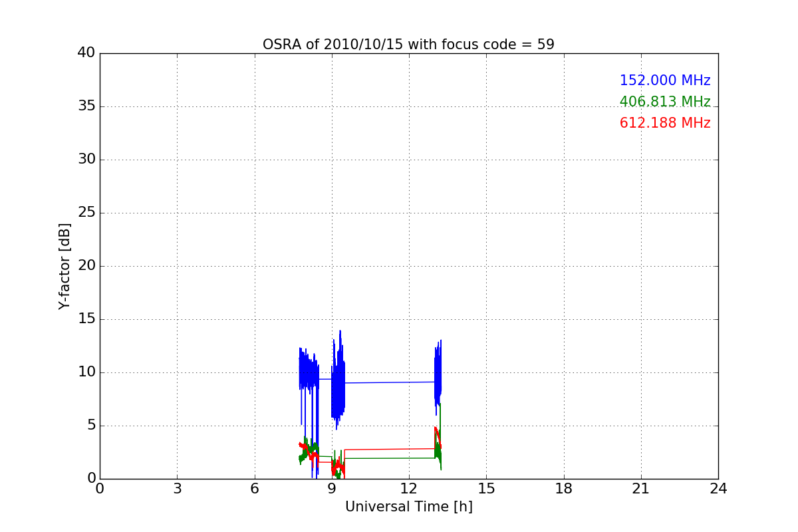Click the 'Universal Time [h]' axis label
Screen dimensions: 798x532
pos(409,507)
